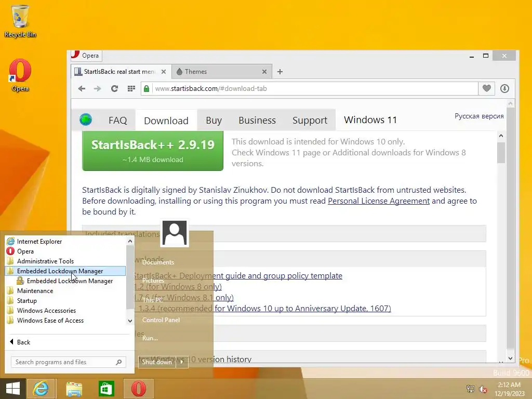Screen dimensions: 532x399
Task: Open the Windows 10 Anniversary Update, 1607 link
Action: click(265, 308)
